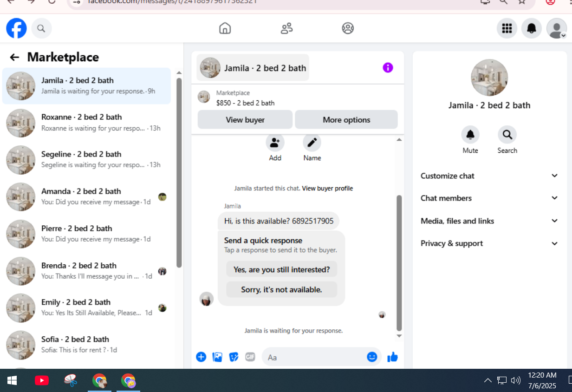
Task: Click the Marketplace listing thumbnail beside $850
Action: coord(204,97)
